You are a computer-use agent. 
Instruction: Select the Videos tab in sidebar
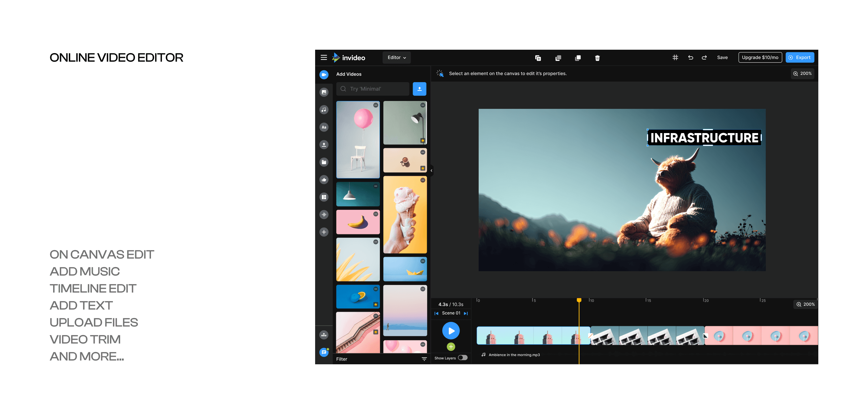pyautogui.click(x=324, y=75)
